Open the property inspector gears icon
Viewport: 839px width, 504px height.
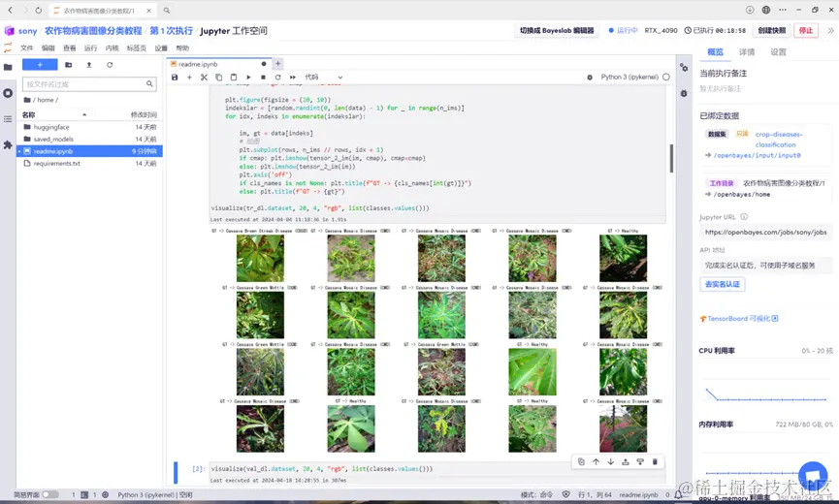pyautogui.click(x=684, y=67)
